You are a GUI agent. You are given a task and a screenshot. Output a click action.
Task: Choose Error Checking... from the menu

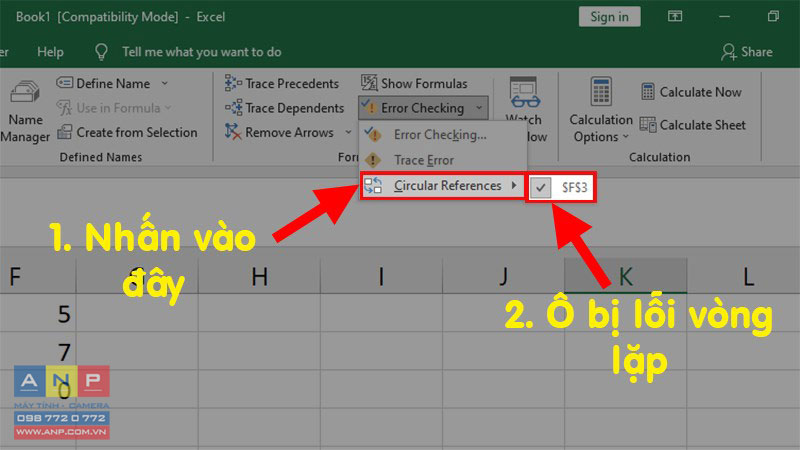[x=442, y=135]
